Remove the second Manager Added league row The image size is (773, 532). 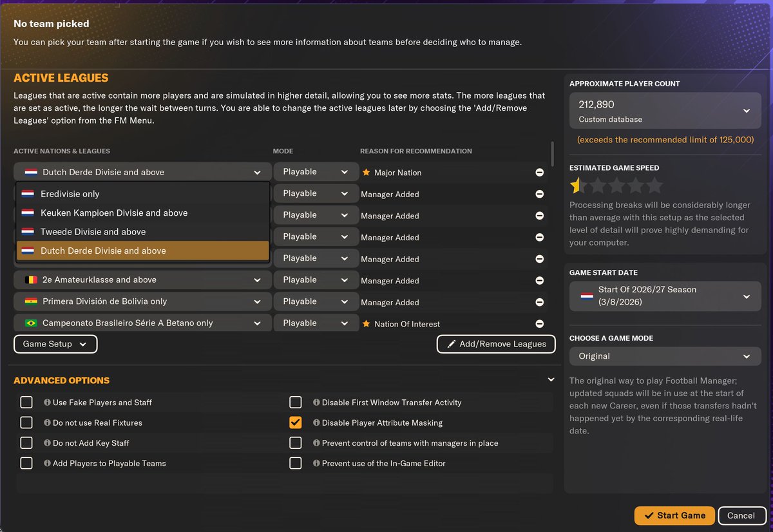(539, 216)
